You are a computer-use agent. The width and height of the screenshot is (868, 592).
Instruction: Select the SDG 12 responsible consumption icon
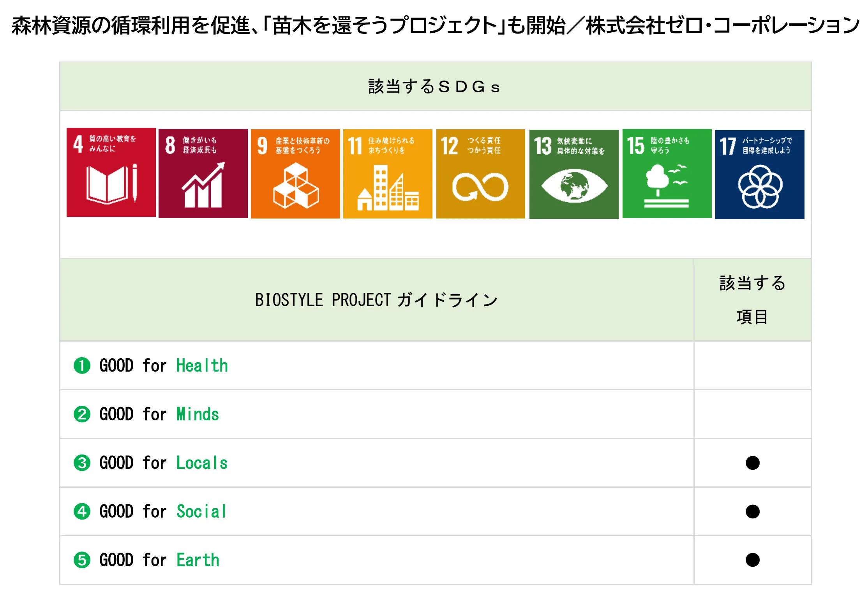tap(480, 174)
